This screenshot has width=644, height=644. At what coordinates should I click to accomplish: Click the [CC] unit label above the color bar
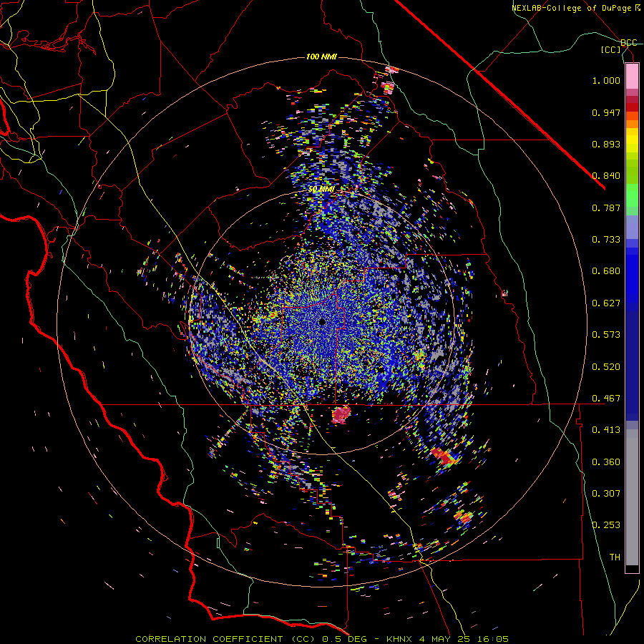(611, 50)
